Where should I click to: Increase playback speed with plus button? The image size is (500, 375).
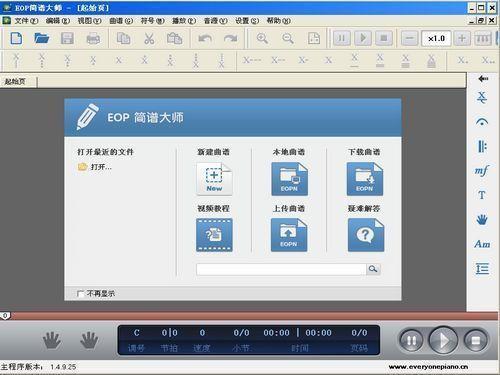tap(462, 38)
